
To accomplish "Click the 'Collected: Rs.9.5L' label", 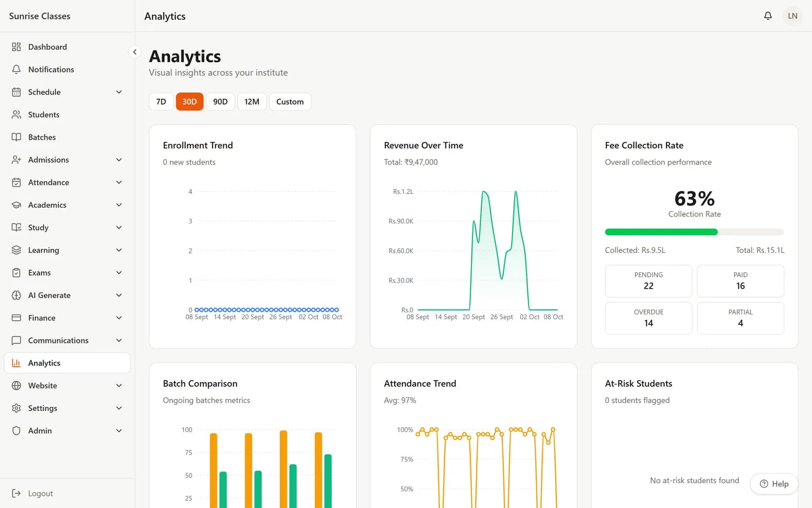I will pyautogui.click(x=635, y=250).
